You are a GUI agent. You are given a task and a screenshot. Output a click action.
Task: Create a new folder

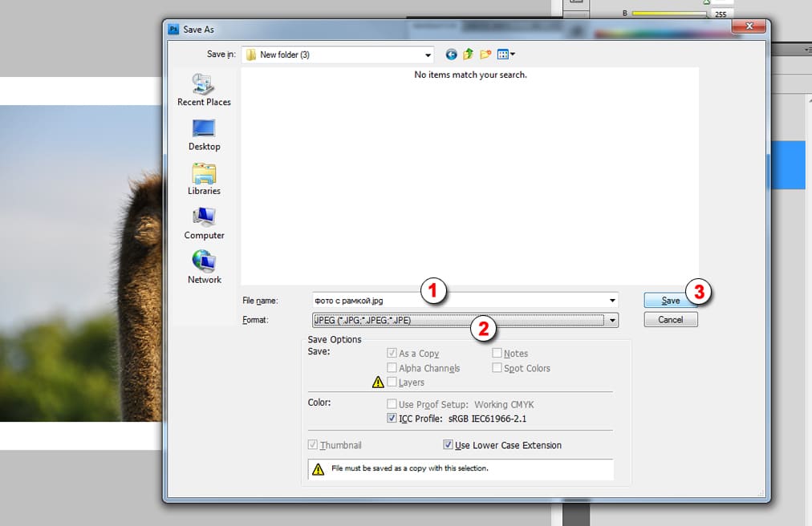[485, 55]
